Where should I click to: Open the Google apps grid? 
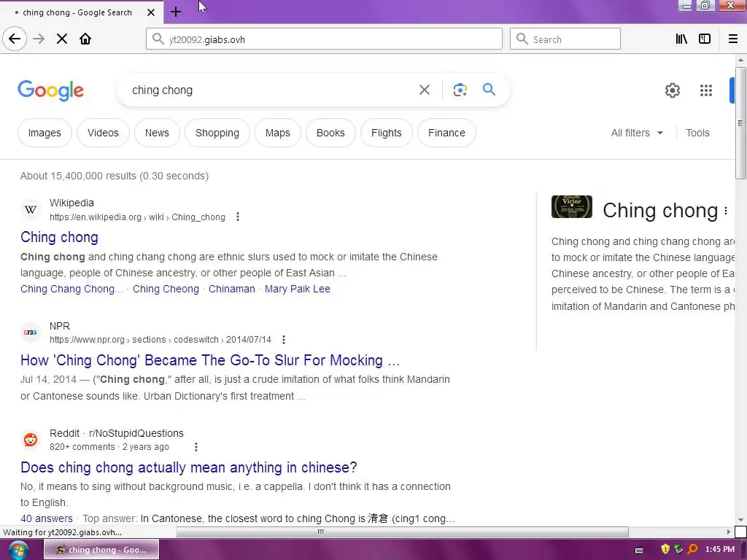point(706,90)
